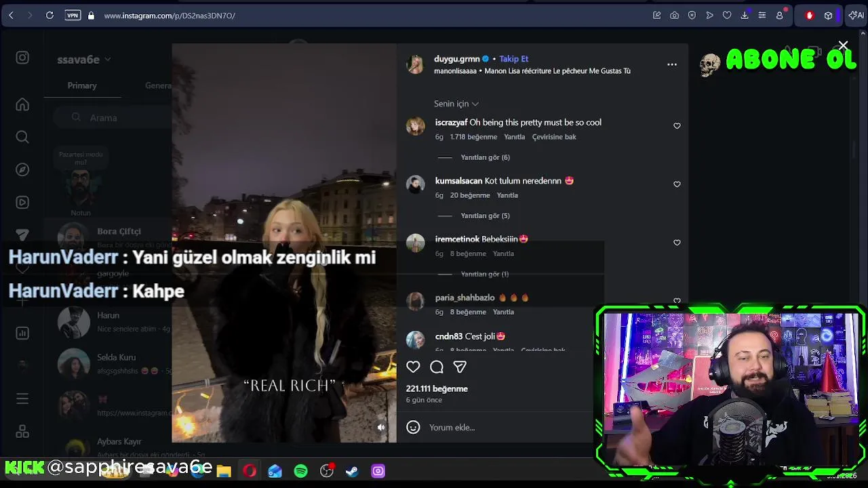
Task: Open the tracker blocker shield icon
Action: pyautogui.click(x=692, y=15)
